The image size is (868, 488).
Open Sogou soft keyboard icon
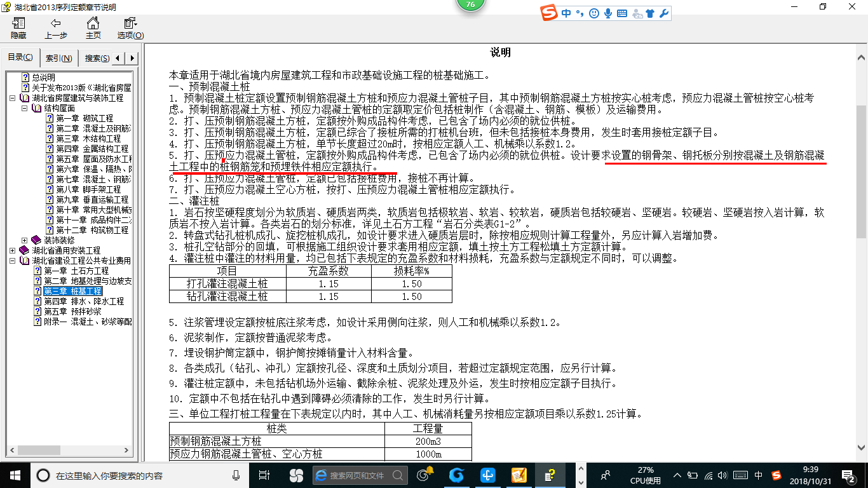coord(622,13)
